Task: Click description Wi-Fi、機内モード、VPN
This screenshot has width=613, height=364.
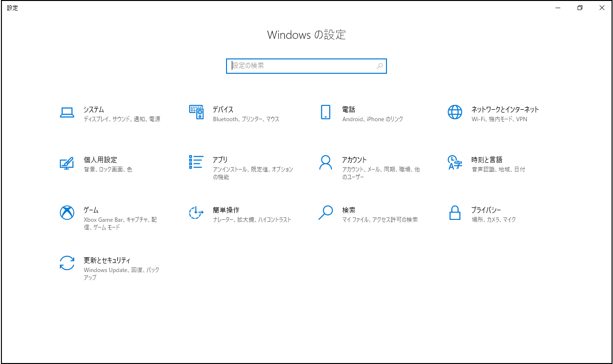Action: 499,119
